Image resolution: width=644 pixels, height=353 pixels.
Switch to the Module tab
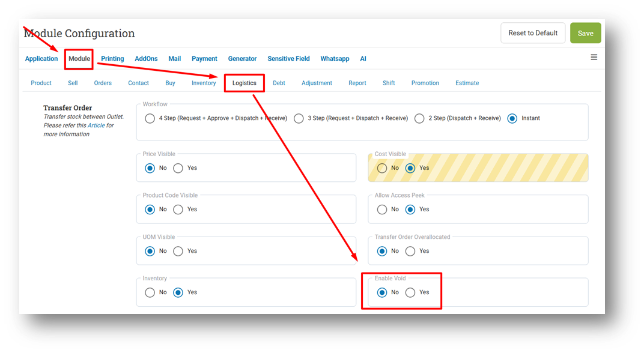click(79, 59)
